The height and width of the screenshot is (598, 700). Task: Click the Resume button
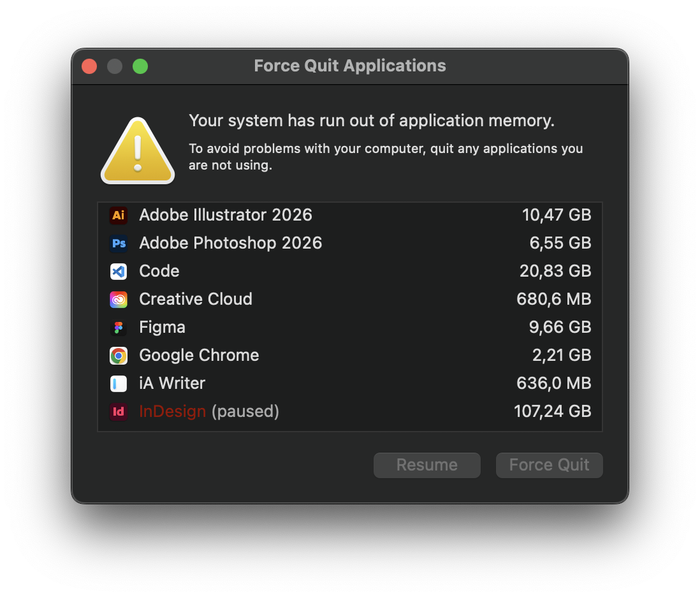(427, 465)
